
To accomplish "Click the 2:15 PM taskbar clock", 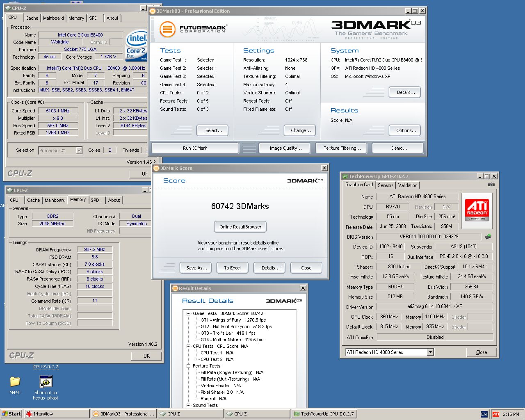I will [511, 414].
